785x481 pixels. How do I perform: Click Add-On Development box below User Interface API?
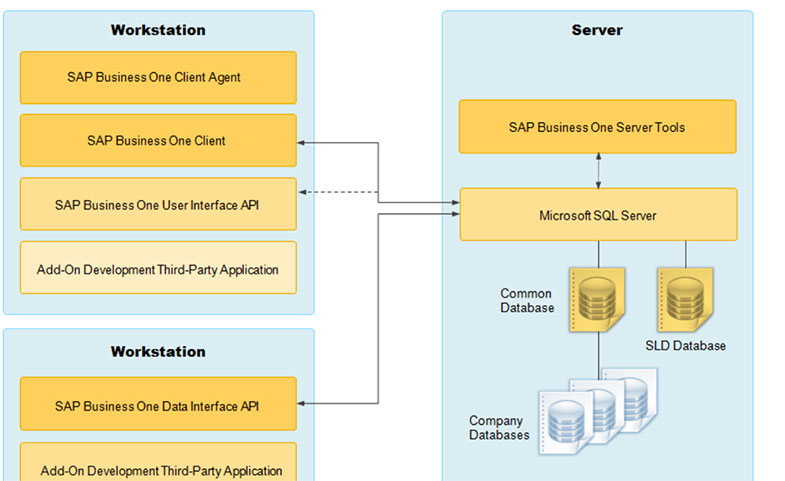click(x=158, y=268)
